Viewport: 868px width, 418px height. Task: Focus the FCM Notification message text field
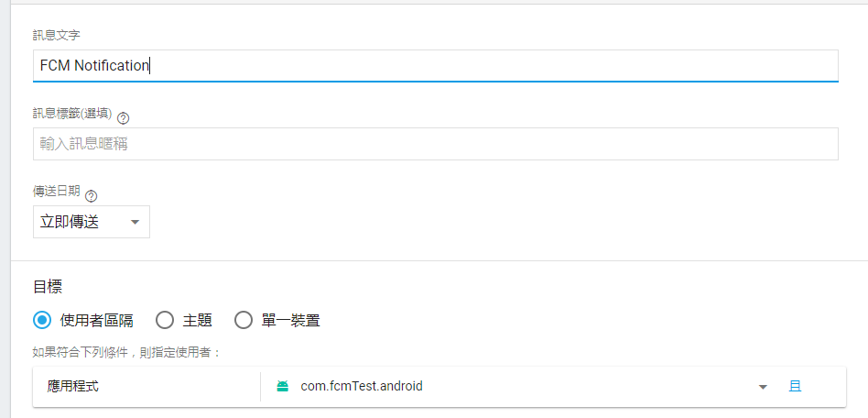pyautogui.click(x=436, y=65)
